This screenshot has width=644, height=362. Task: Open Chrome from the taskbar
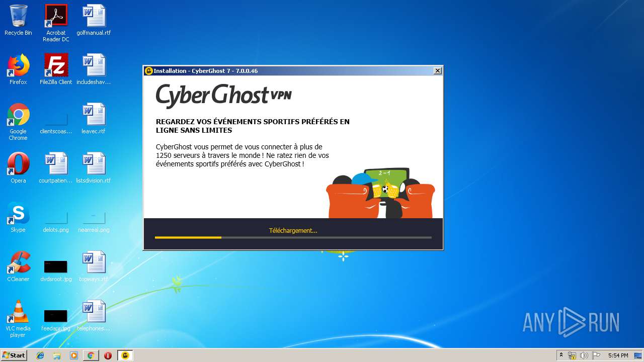click(x=91, y=355)
